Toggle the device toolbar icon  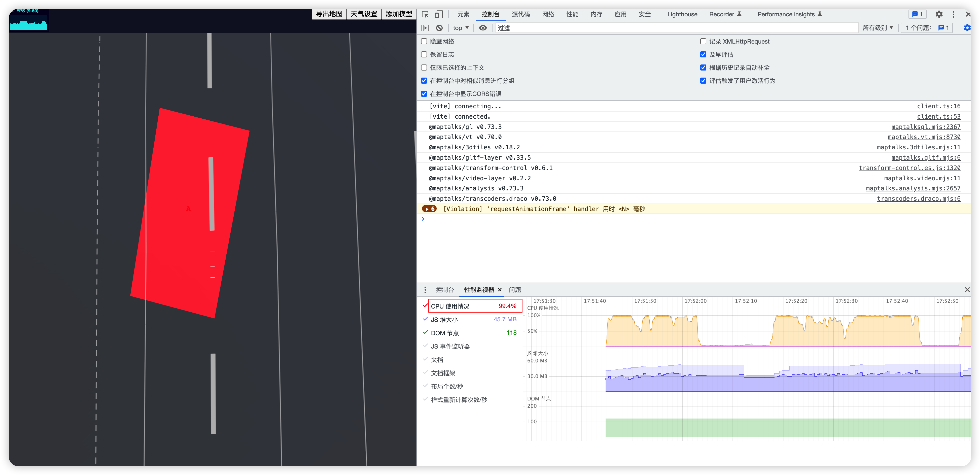[x=439, y=14]
